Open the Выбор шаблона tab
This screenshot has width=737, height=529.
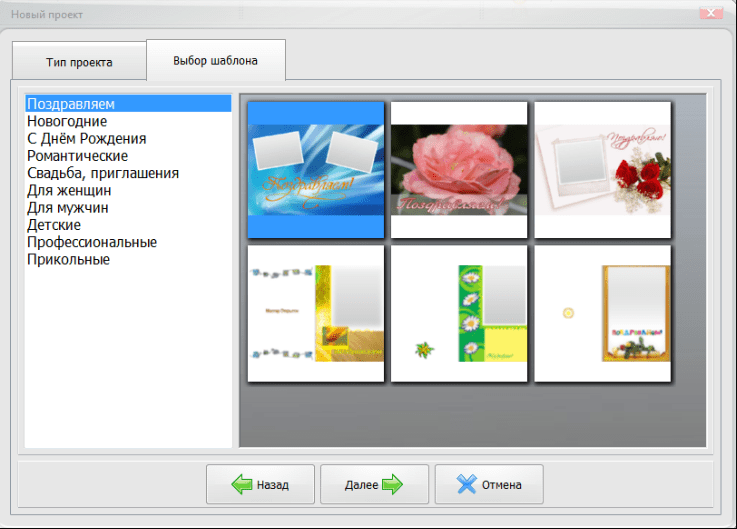216,61
